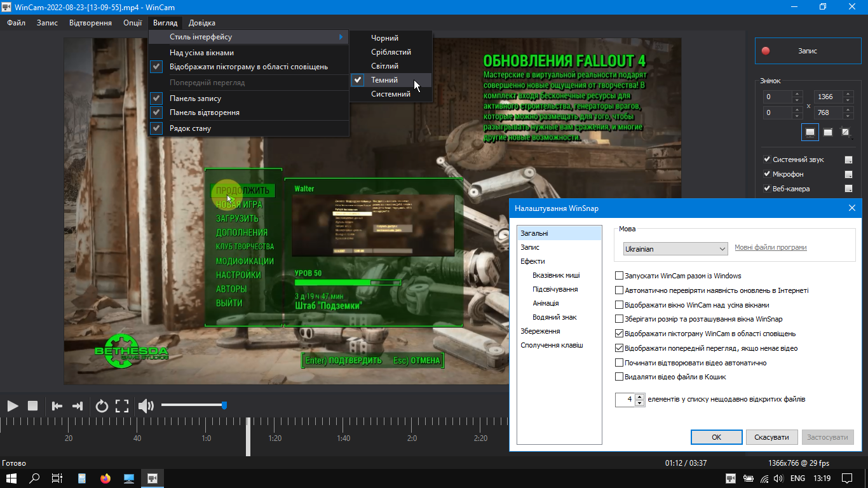The width and height of the screenshot is (868, 488).
Task: Decrease capture height 768 stepper
Action: pyautogui.click(x=848, y=116)
